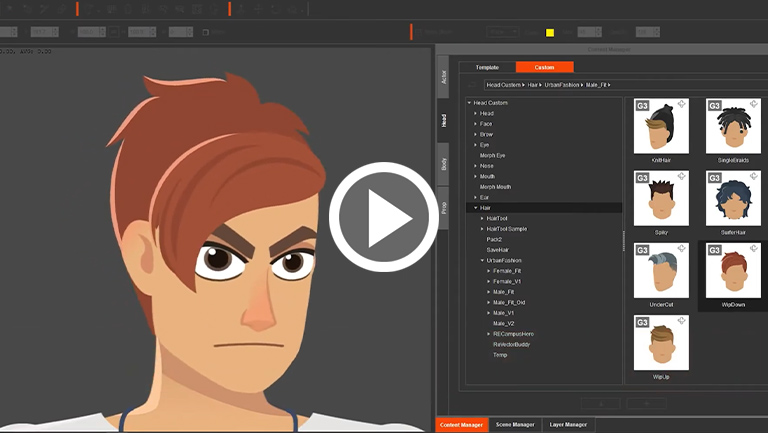Click Male_Fit in the breadcrumb path
Viewport: 768px width, 433px height.
coord(596,85)
